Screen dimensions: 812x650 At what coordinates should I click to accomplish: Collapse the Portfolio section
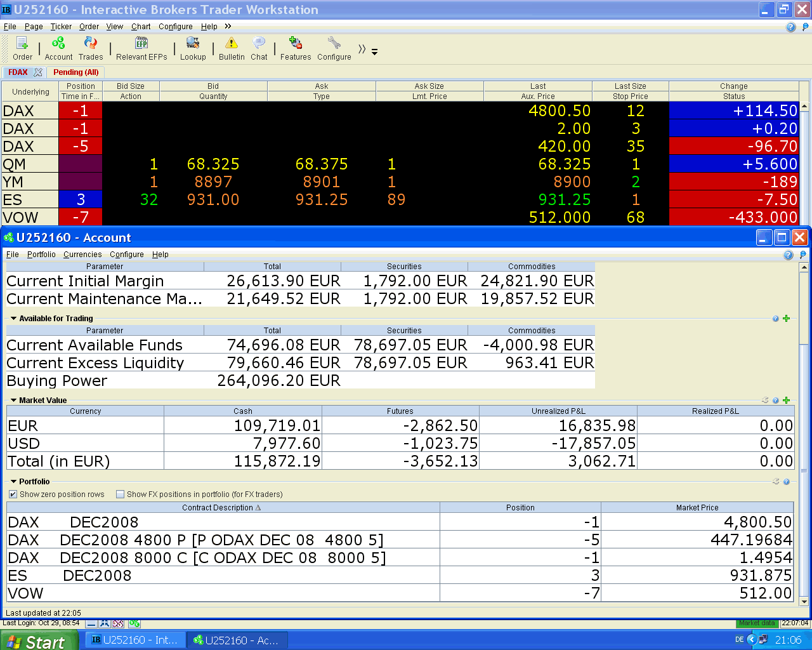click(14, 482)
